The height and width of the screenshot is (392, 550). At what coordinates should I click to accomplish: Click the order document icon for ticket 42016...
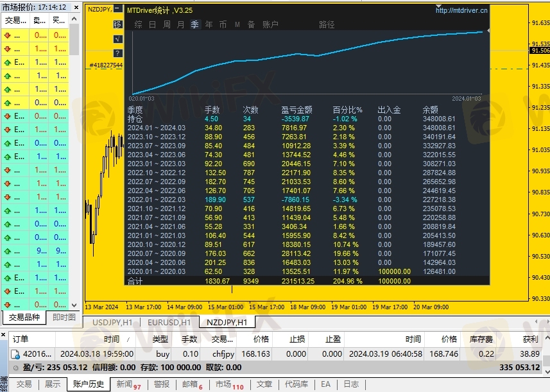point(15,355)
